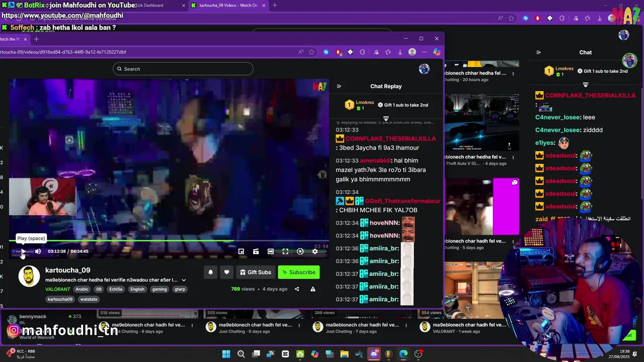Open taskbar Search
The height and width of the screenshot is (362, 644).
pyautogui.click(x=241, y=354)
